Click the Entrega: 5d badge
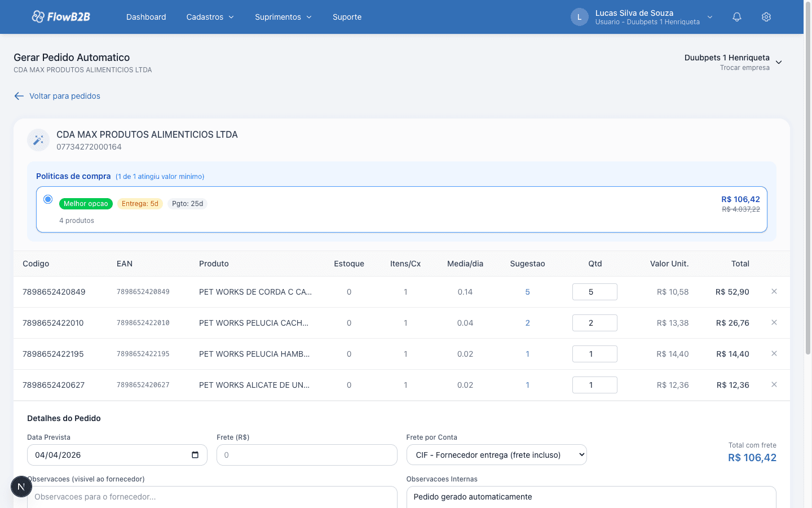The image size is (812, 508). pos(140,204)
